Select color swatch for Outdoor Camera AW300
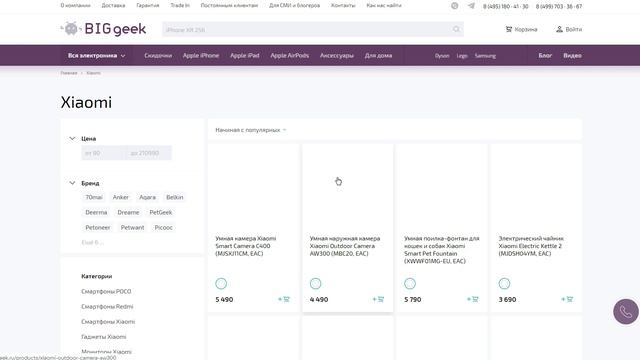Image resolution: width=640 pixels, height=360 pixels. [x=316, y=283]
